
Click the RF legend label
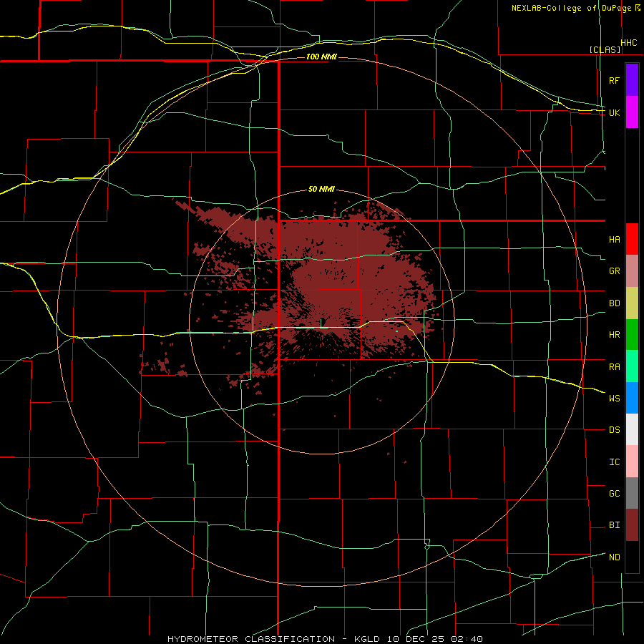(x=614, y=80)
